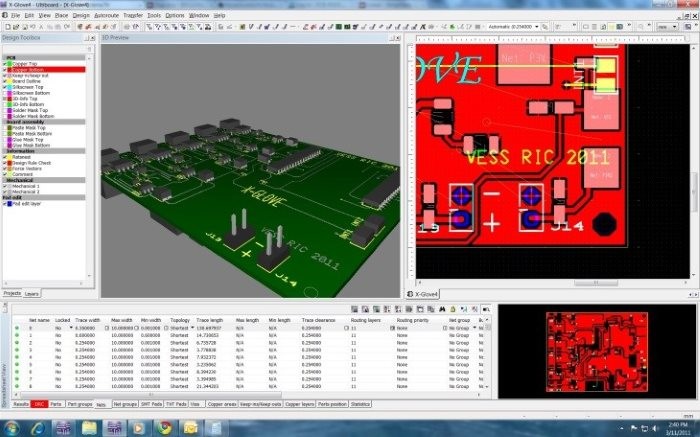This screenshot has width=700, height=437.
Task: Toggle the Silkscreen Top layer checkbox
Action: (x=5, y=86)
